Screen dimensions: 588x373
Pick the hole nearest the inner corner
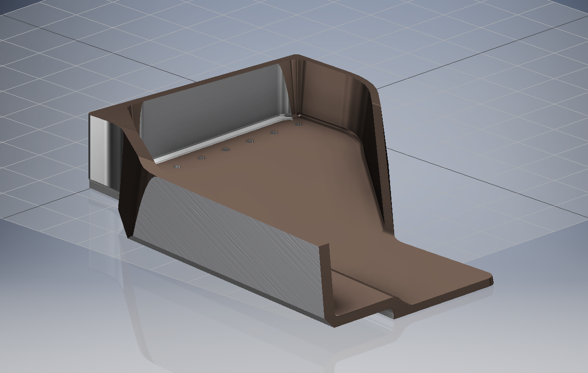298,124
